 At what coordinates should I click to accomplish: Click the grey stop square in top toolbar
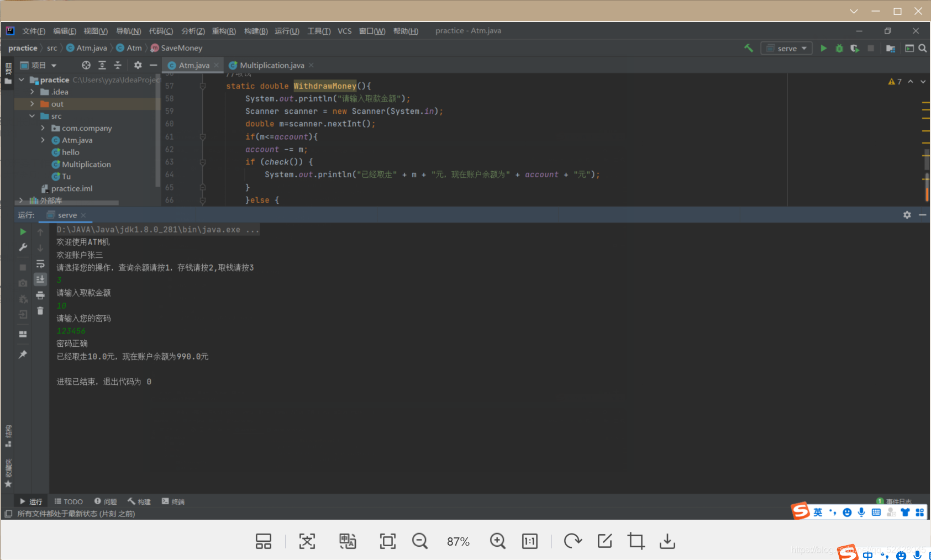click(x=871, y=48)
